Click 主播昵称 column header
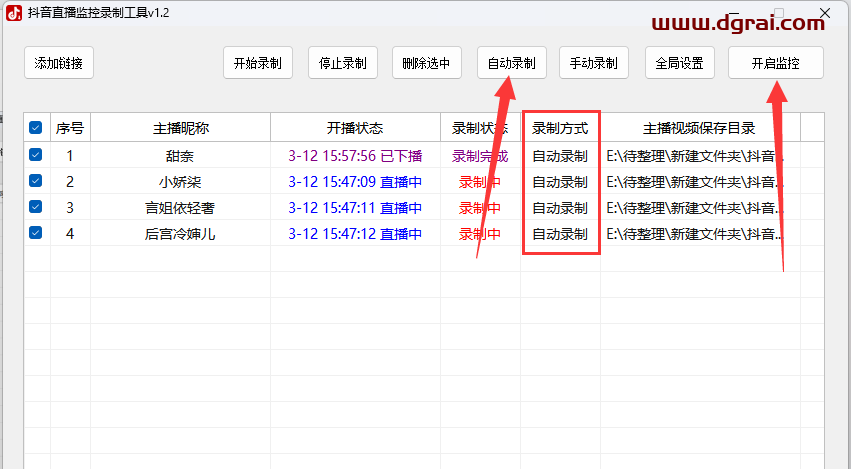The image size is (851, 469). (x=180, y=128)
